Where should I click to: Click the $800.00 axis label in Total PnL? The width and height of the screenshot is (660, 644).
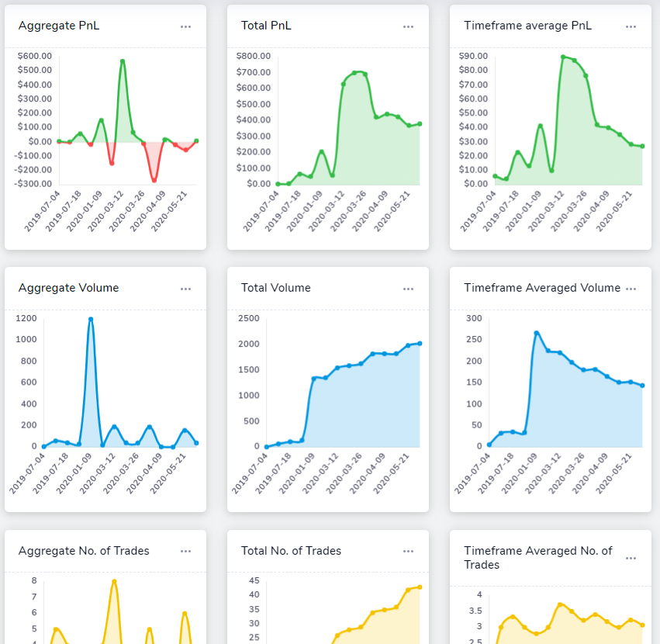point(254,56)
